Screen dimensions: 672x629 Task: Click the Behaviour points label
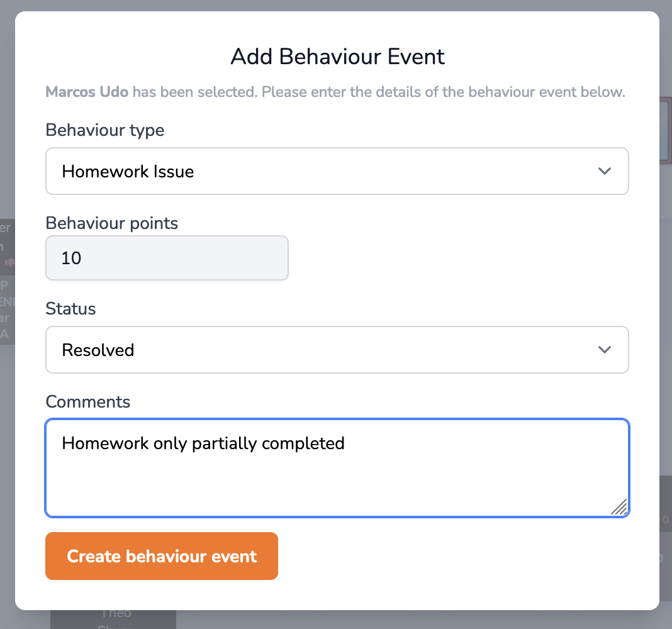(x=111, y=223)
